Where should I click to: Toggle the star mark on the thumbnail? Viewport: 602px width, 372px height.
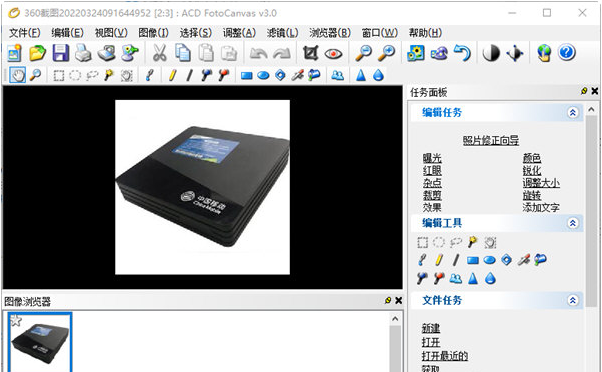tap(16, 319)
